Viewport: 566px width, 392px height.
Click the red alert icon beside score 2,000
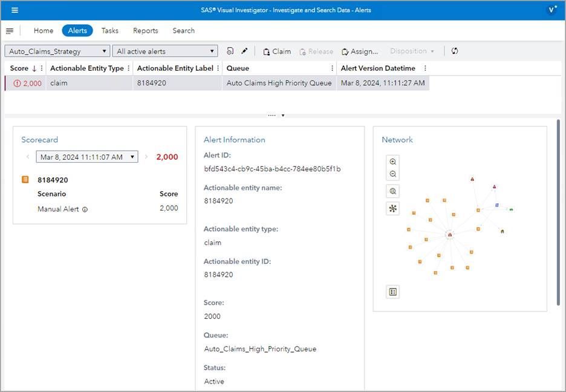coord(17,83)
